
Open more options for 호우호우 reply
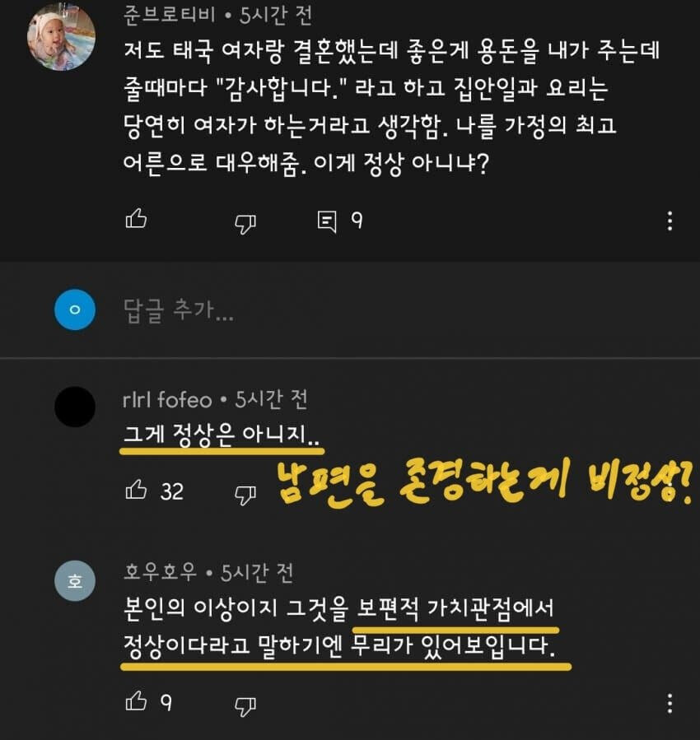670,703
